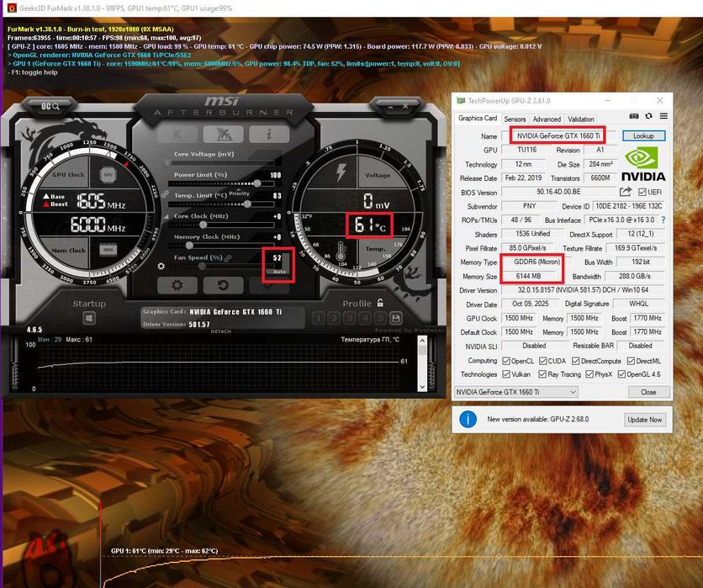Click the graph scrollbar up arrow

(422, 341)
